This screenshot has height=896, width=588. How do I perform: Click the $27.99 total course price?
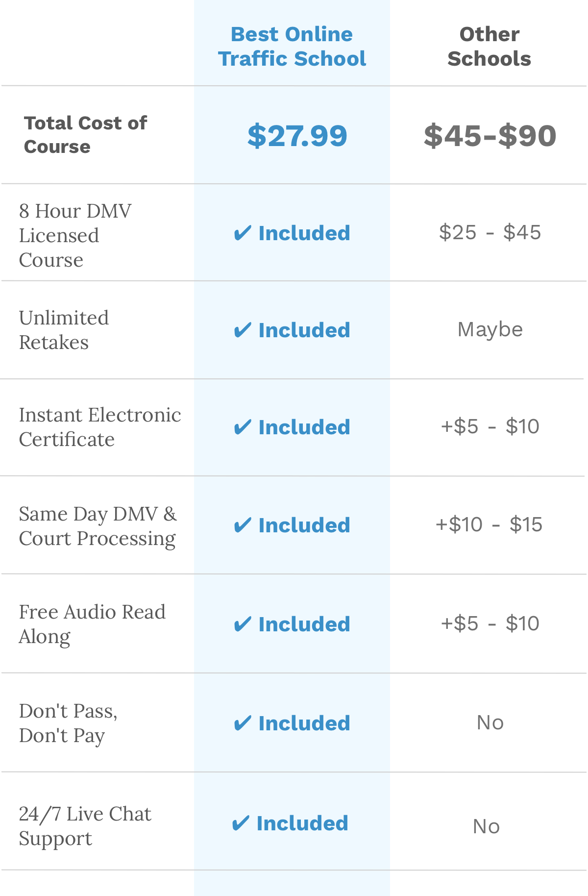297,136
